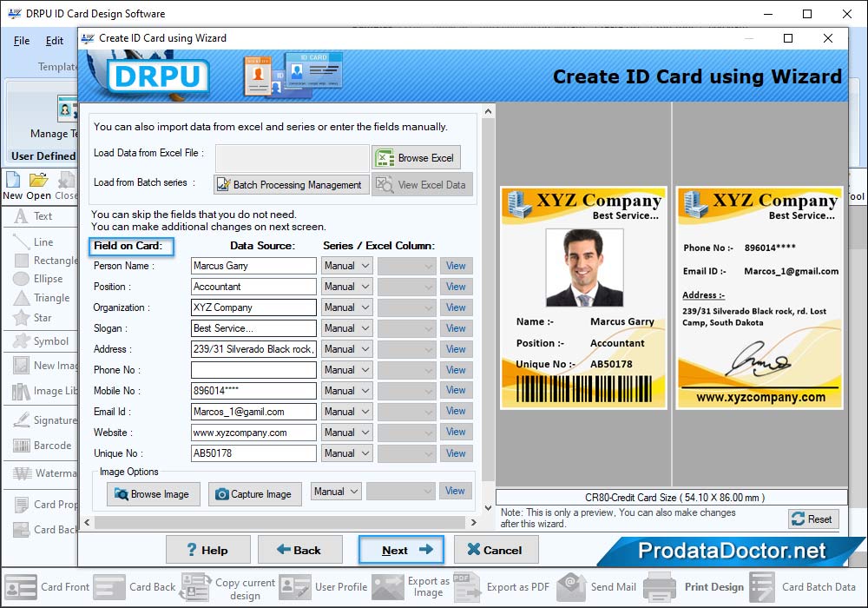
Task: Click the Send Mail icon
Action: pos(572,587)
